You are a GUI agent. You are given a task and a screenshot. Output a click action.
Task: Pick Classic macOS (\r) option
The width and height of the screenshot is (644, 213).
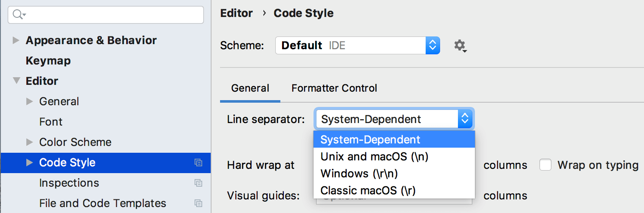point(367,191)
